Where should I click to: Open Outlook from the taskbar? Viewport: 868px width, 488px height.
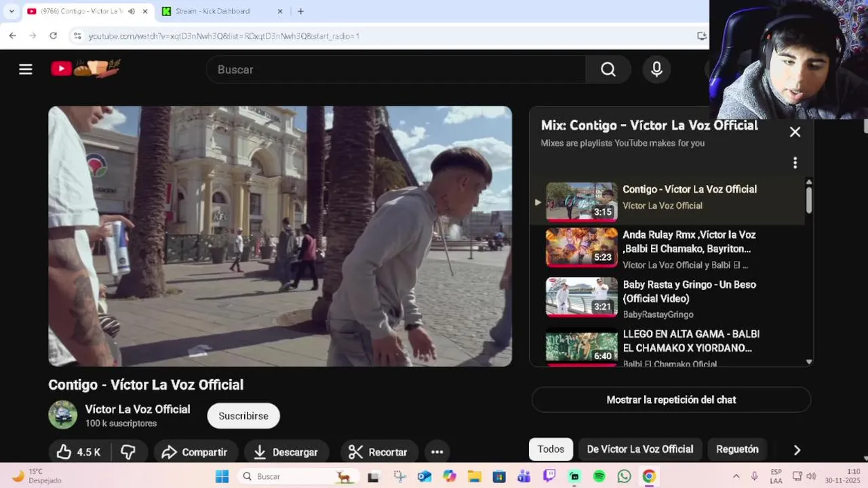tap(425, 476)
